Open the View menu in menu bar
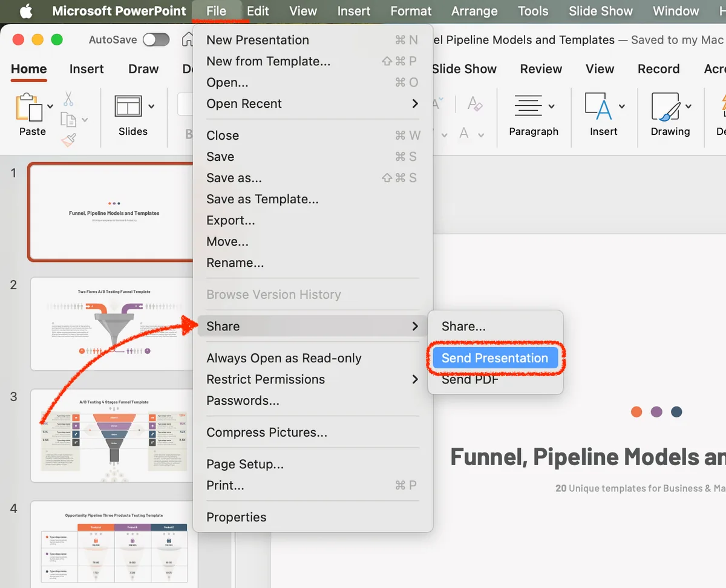The height and width of the screenshot is (588, 726). [x=303, y=11]
